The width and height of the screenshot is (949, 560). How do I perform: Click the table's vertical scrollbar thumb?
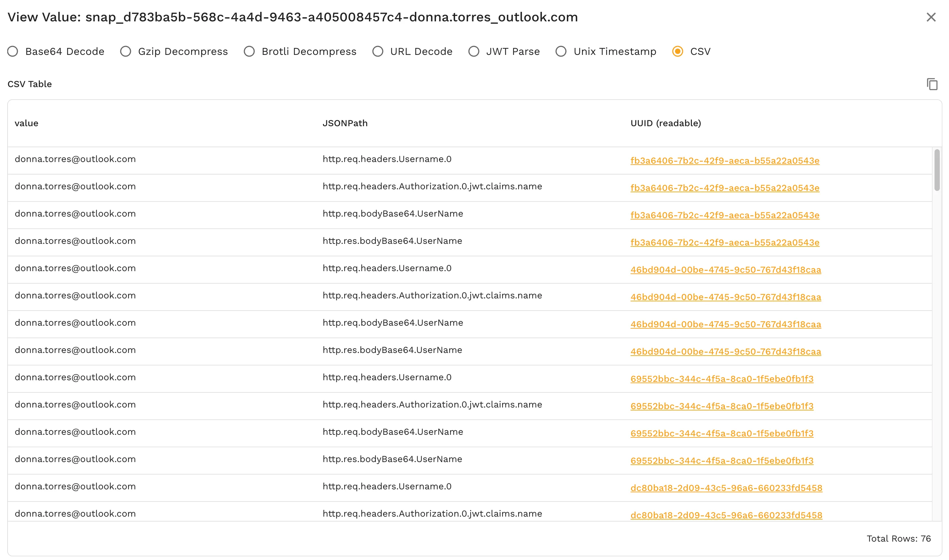[937, 170]
